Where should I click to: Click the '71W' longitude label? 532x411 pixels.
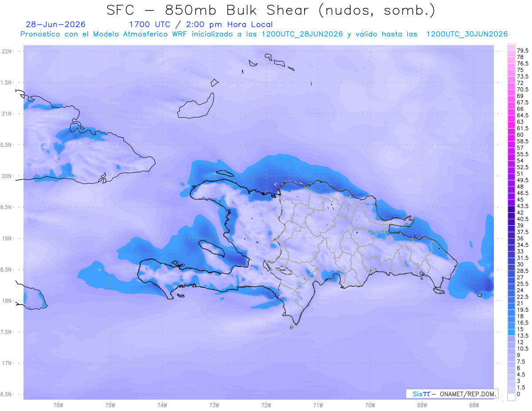coord(318,405)
